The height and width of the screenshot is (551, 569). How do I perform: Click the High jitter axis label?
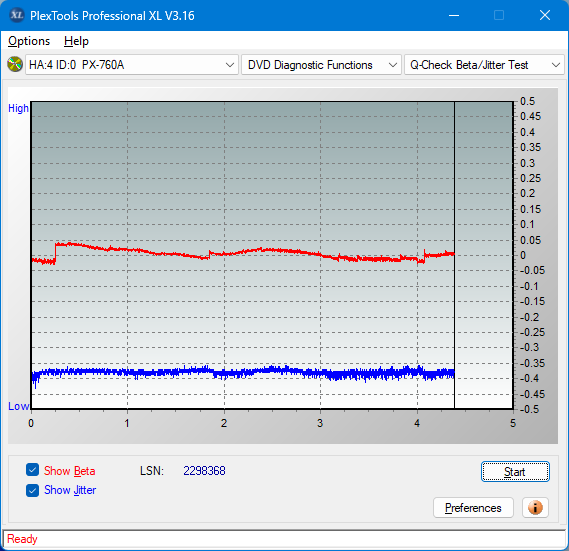tap(18, 108)
